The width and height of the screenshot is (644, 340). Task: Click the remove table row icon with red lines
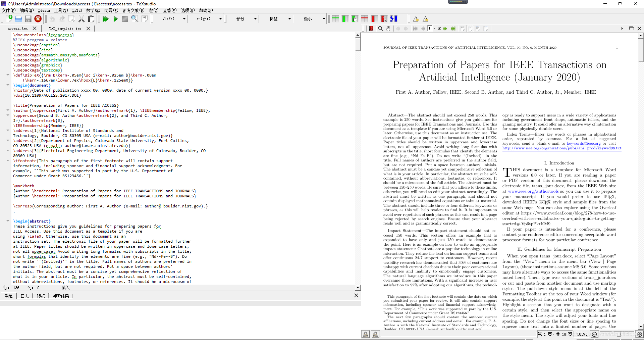click(365, 19)
